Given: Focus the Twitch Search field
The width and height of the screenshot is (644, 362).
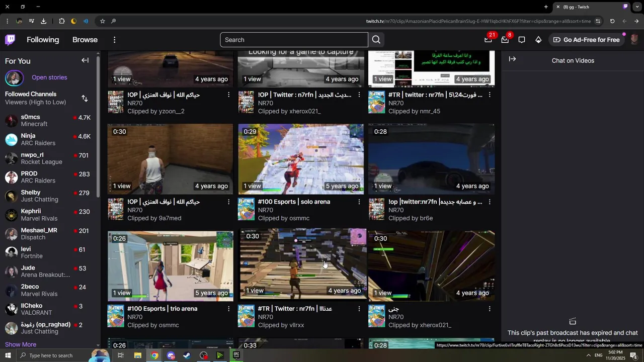Looking at the screenshot, I should 294,40.
